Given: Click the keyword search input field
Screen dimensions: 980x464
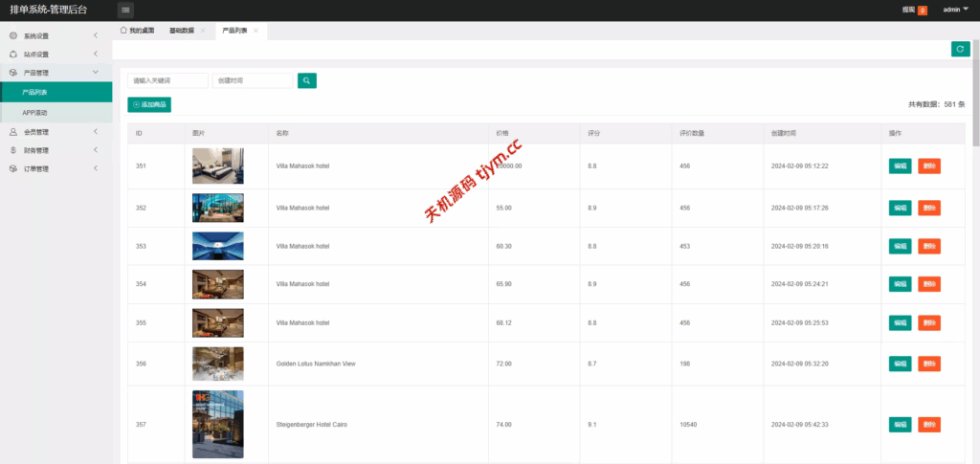Looking at the screenshot, I should click(167, 81).
